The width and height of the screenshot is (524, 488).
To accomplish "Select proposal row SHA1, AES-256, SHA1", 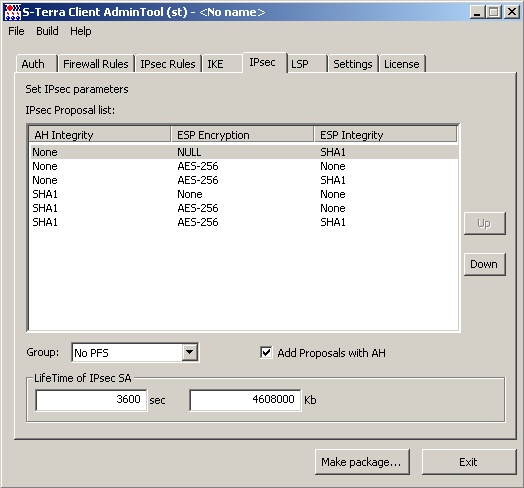I will (244, 222).
